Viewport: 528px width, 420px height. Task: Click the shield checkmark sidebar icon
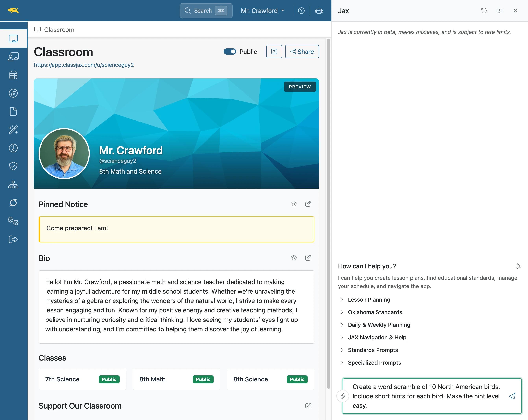coord(13,166)
